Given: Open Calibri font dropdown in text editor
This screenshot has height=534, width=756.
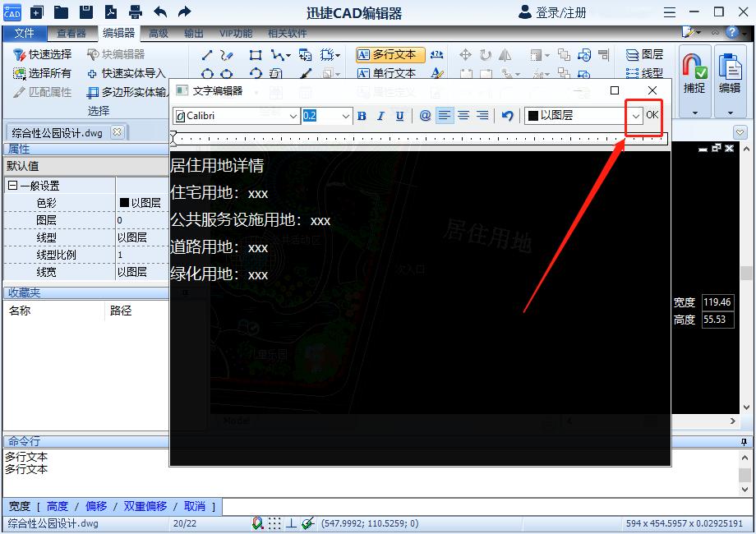Looking at the screenshot, I should (293, 116).
